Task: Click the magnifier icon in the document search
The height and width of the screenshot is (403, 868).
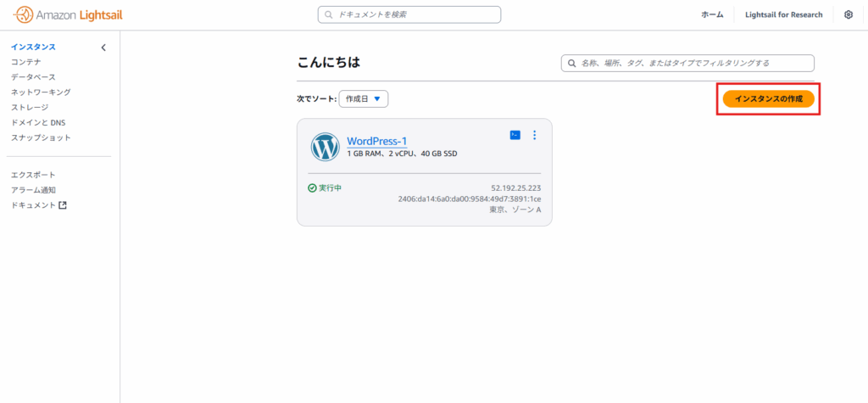Action: (328, 15)
